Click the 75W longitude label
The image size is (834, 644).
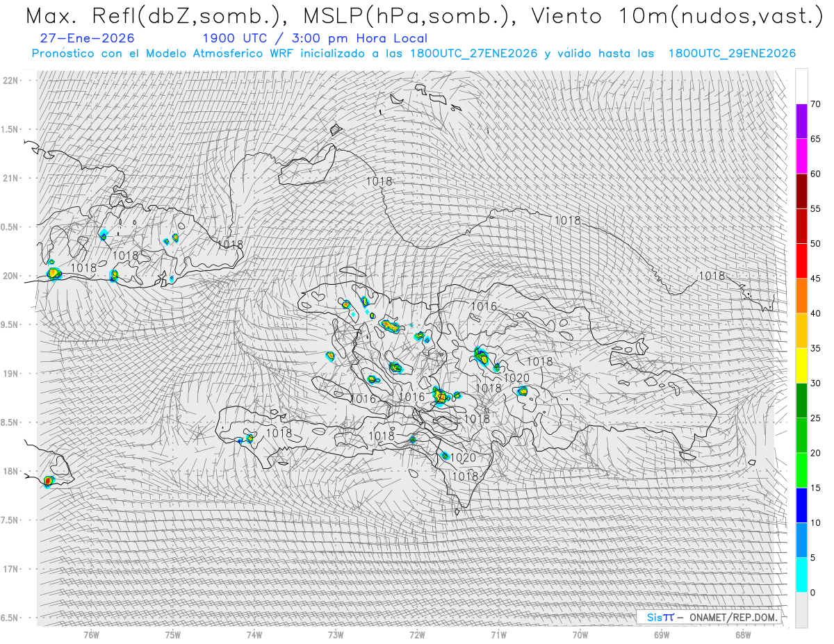click(x=173, y=635)
